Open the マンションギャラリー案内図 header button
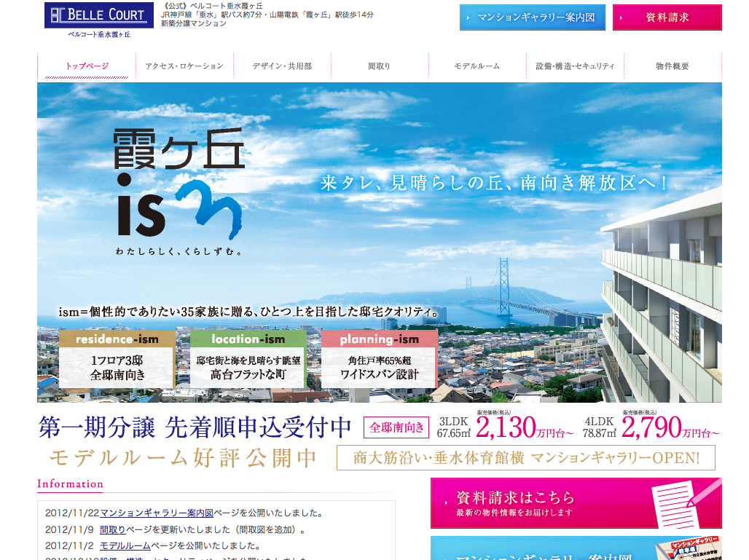749x560 pixels. pos(532,17)
